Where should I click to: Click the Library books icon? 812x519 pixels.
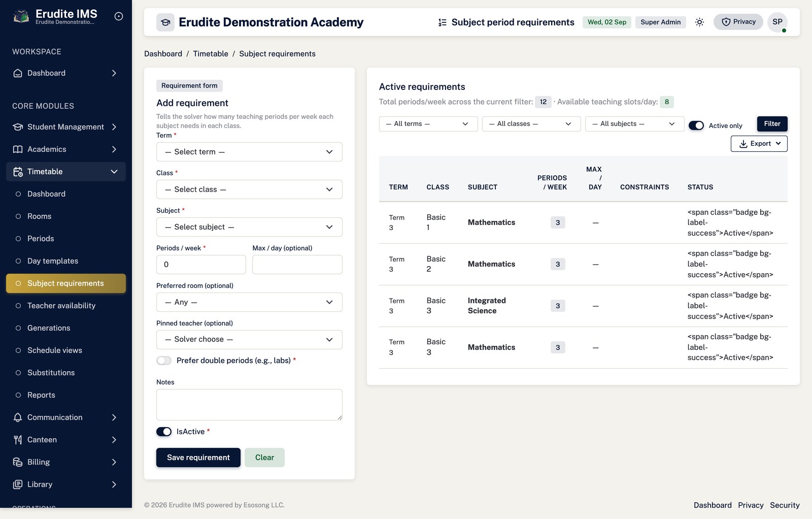pyautogui.click(x=18, y=484)
